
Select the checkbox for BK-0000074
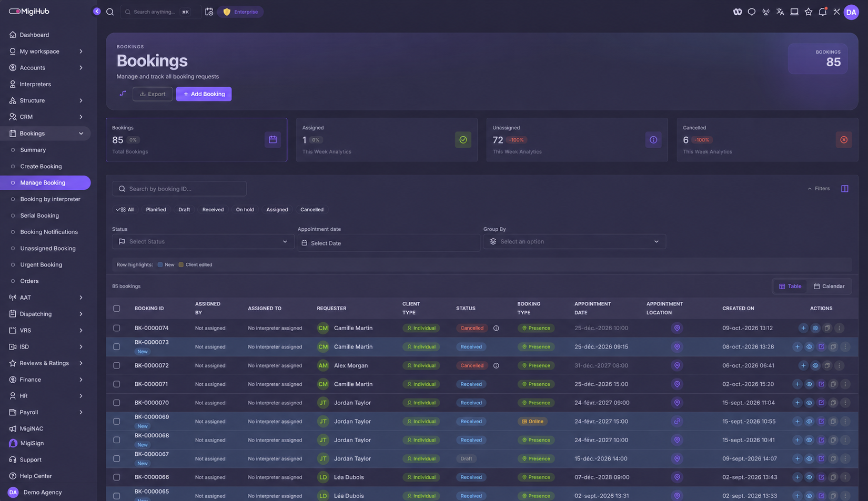[117, 328]
